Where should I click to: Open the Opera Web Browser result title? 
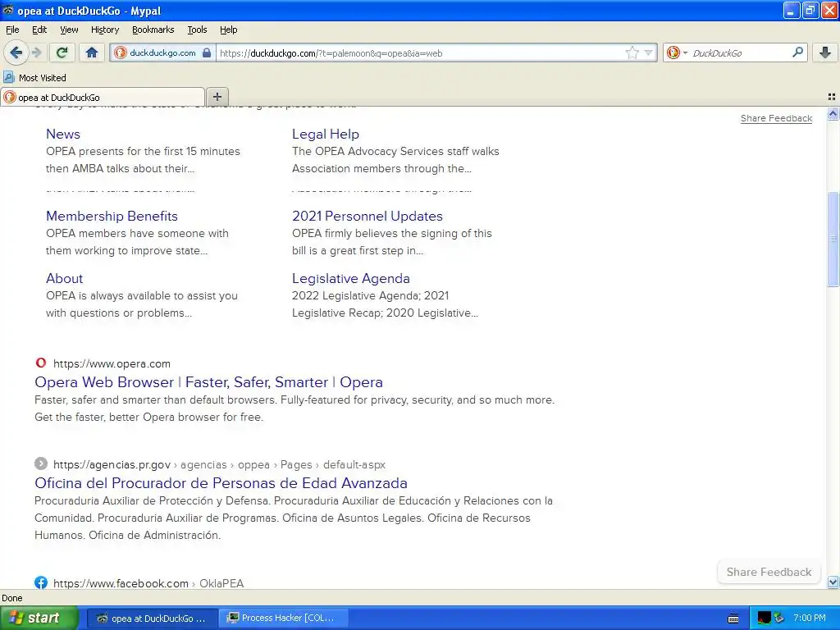pyautogui.click(x=208, y=382)
